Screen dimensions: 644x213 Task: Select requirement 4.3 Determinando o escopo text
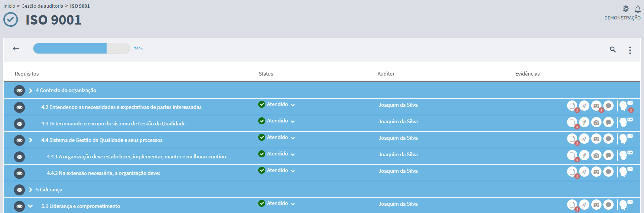click(114, 124)
